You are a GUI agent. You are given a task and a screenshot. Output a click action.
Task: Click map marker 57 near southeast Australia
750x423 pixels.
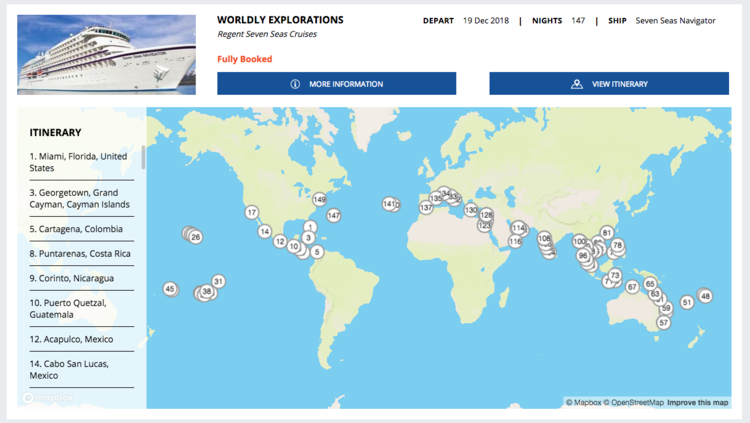[x=663, y=323]
